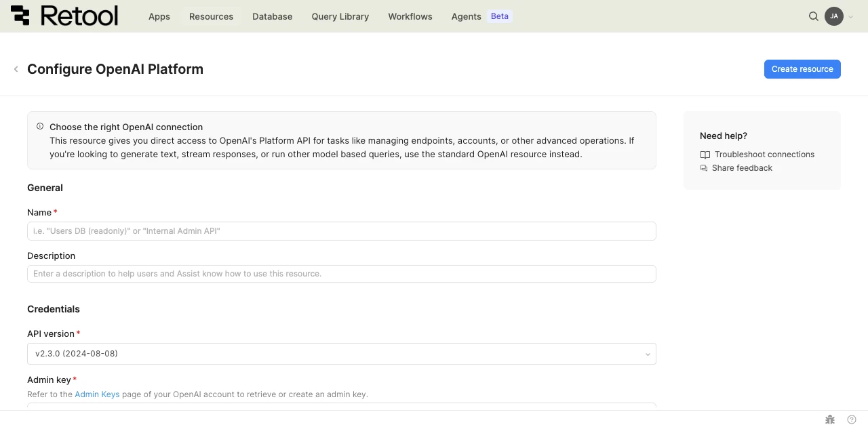Focus the Description input field
Screen dimensions: 868x429
click(x=342, y=274)
